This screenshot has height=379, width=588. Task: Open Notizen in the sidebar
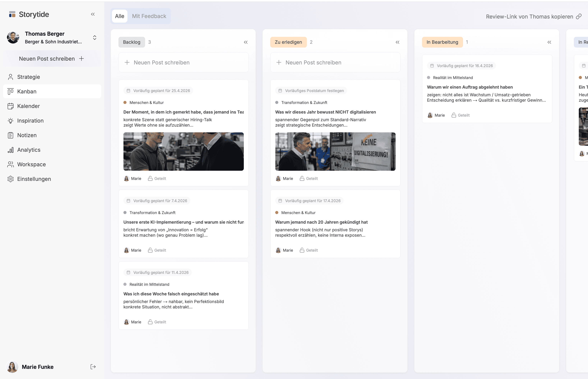tap(27, 135)
